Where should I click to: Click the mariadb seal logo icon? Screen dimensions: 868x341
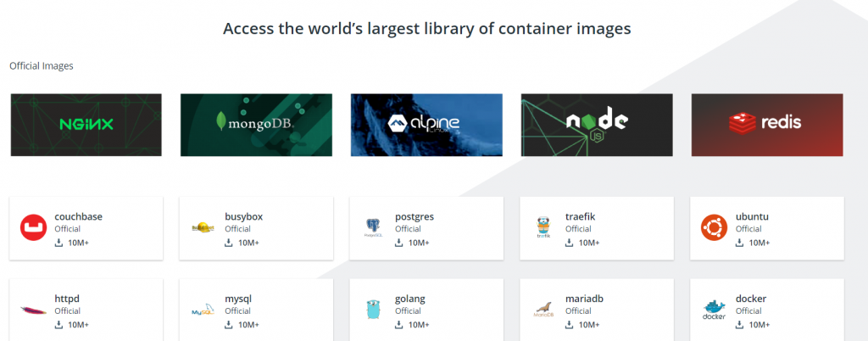coord(544,310)
